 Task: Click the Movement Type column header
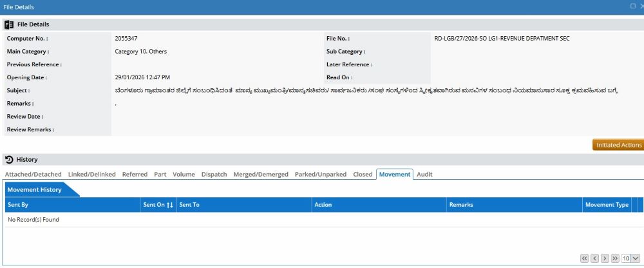[x=607, y=205]
